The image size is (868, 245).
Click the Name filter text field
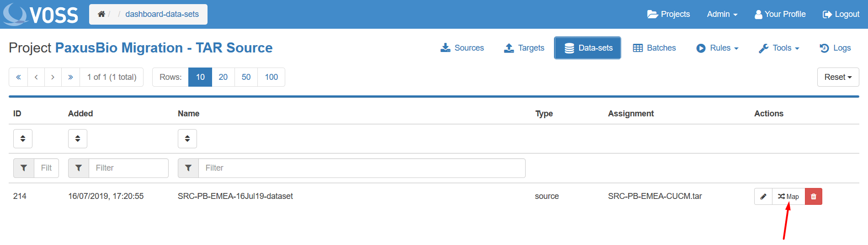tap(361, 168)
